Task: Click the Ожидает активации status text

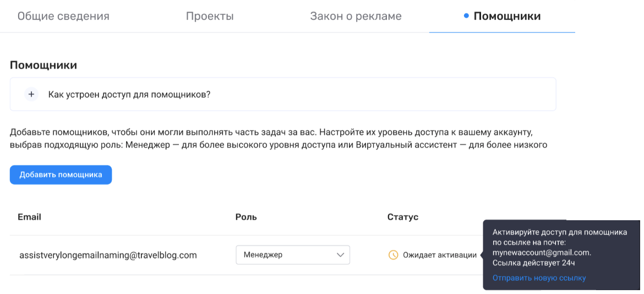Action: tap(439, 255)
